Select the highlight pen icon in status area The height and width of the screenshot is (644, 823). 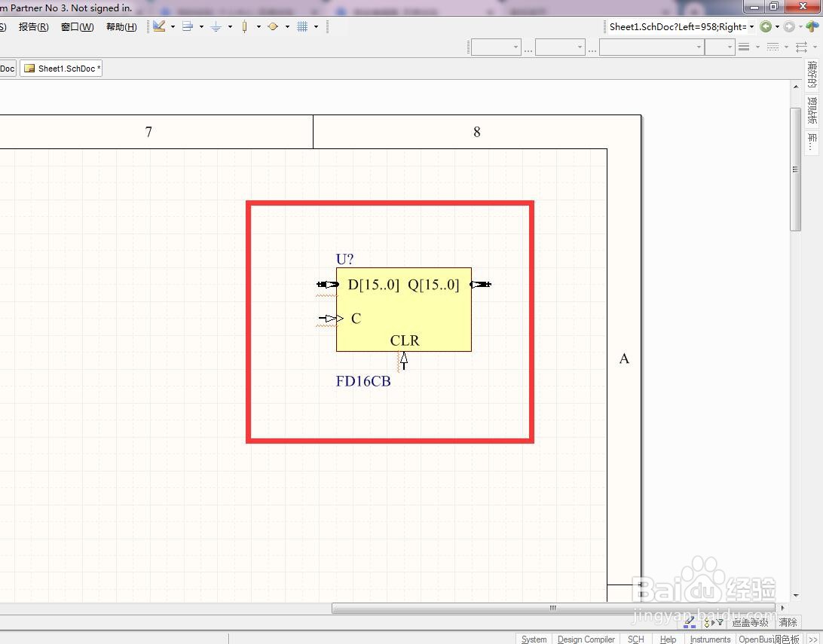[x=690, y=622]
